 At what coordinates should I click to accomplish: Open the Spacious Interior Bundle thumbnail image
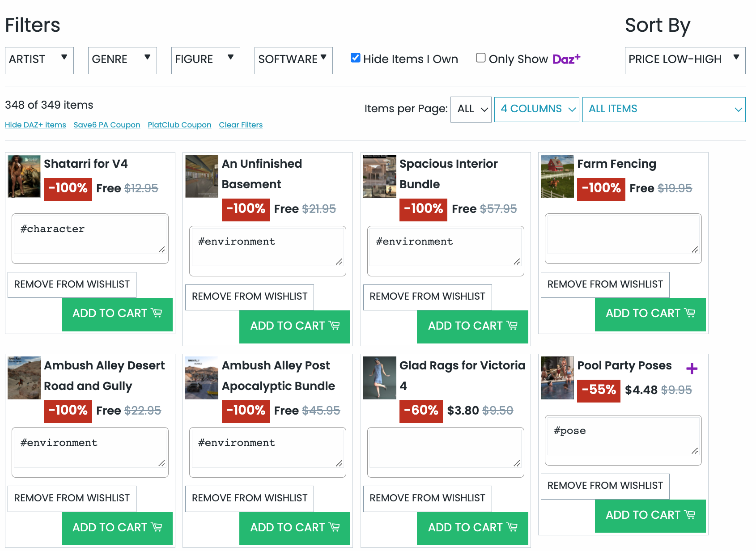379,176
